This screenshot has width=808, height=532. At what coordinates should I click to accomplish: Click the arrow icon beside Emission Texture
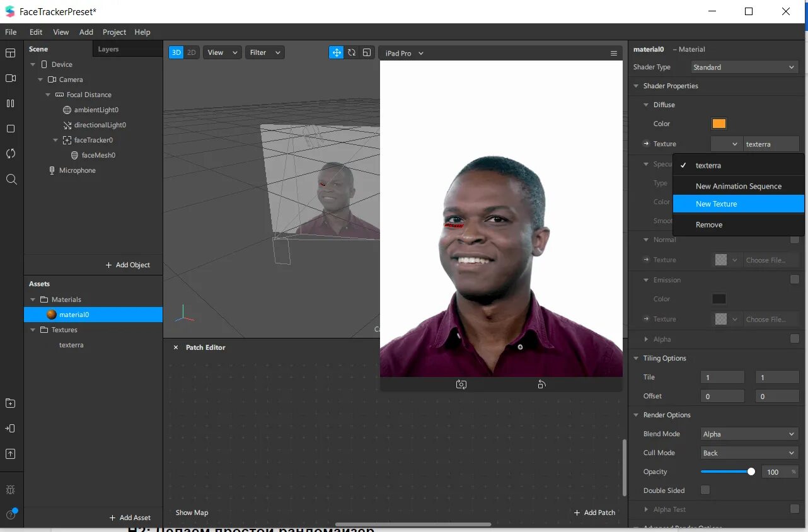pyautogui.click(x=646, y=319)
